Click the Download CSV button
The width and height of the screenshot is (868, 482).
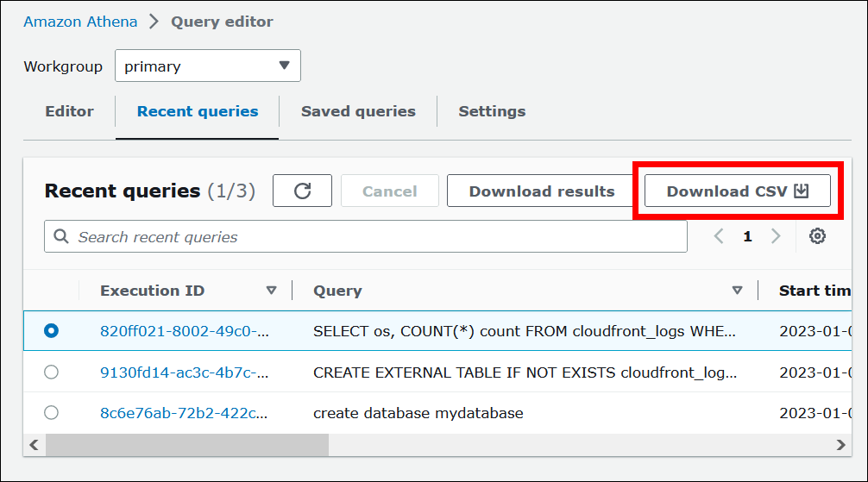[x=737, y=191]
